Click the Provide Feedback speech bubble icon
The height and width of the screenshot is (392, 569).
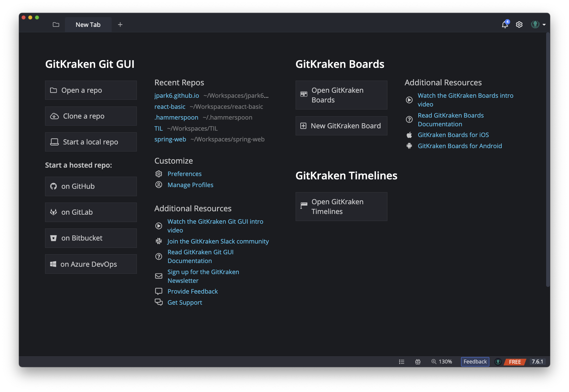coord(159,291)
